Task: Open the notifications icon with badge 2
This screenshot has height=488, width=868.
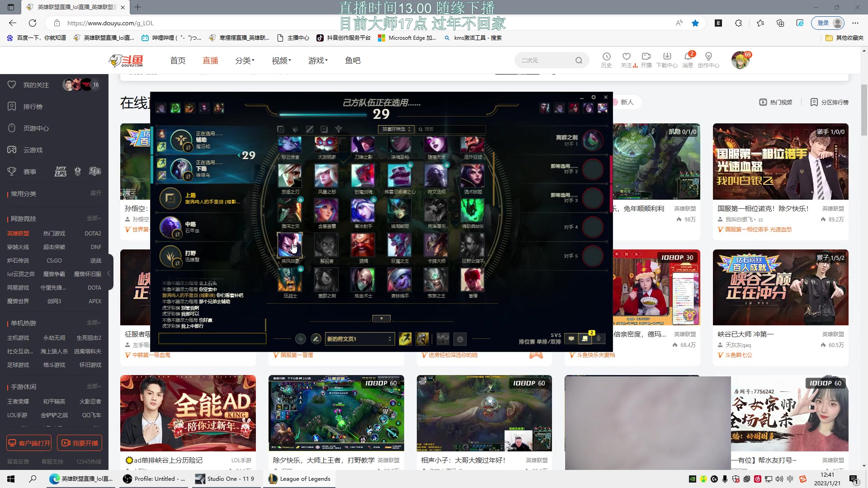Action: tap(585, 338)
